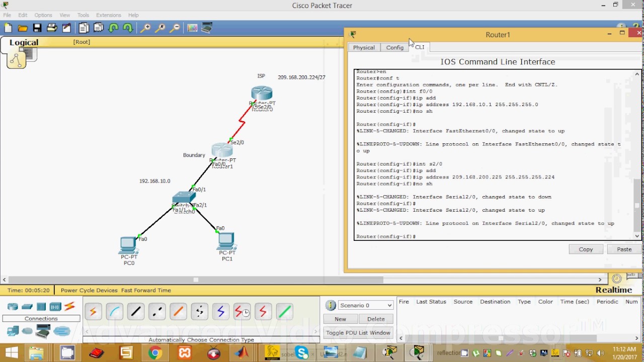This screenshot has height=362, width=644.
Task: Select the Multiuser Connection category
Action: pos(62,331)
